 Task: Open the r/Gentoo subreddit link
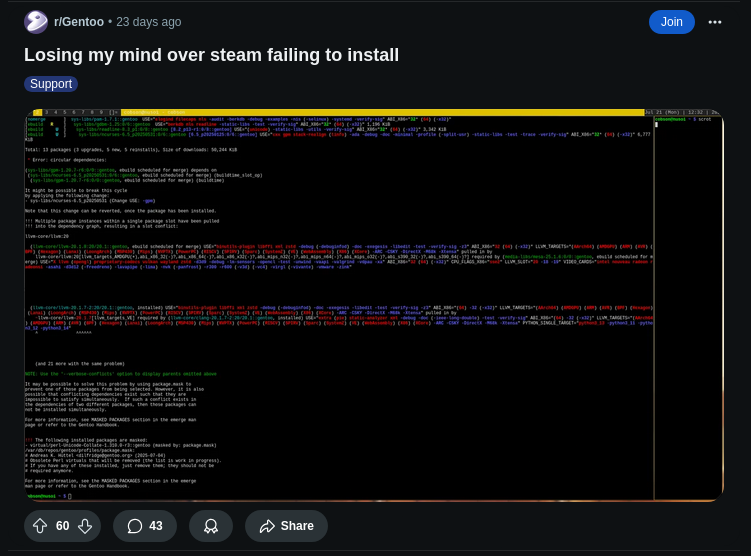pyautogui.click(x=79, y=22)
